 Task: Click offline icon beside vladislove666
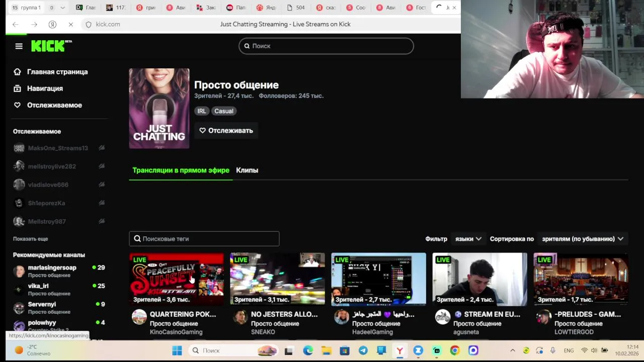pyautogui.click(x=102, y=185)
